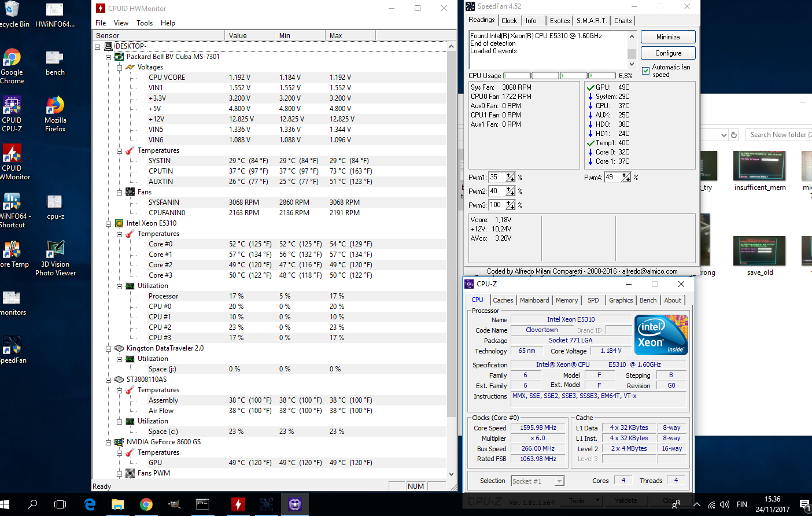Collapse the Kingston DataTraveler 2.0 node
Image resolution: width=812 pixels, height=516 pixels.
click(x=109, y=348)
